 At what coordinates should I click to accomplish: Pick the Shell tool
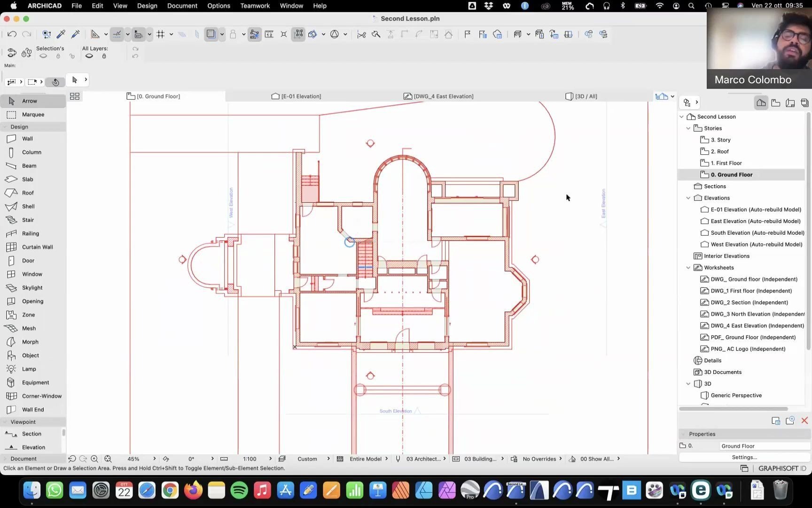pos(28,206)
